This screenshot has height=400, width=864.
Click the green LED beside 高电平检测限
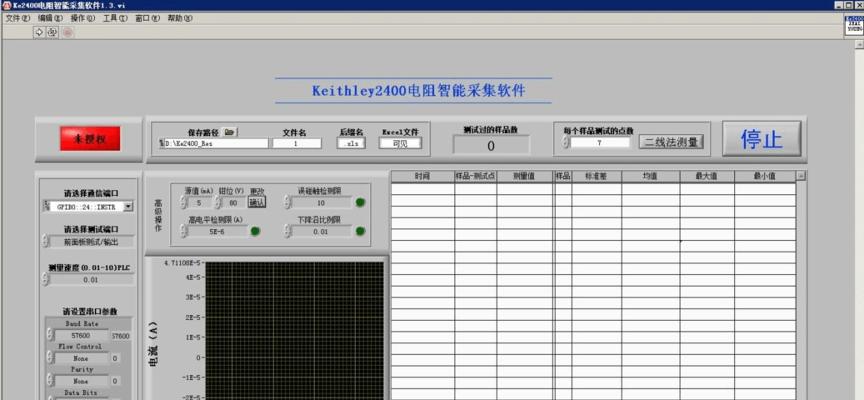click(255, 231)
